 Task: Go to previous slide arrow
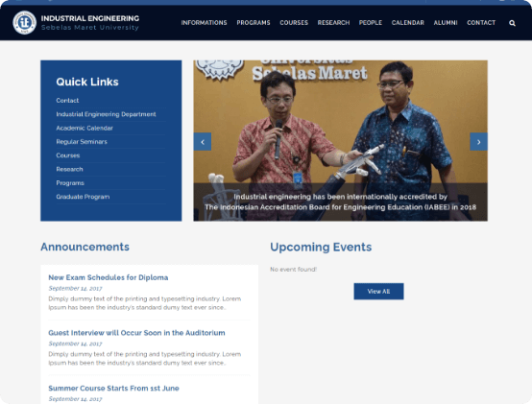pos(203,142)
